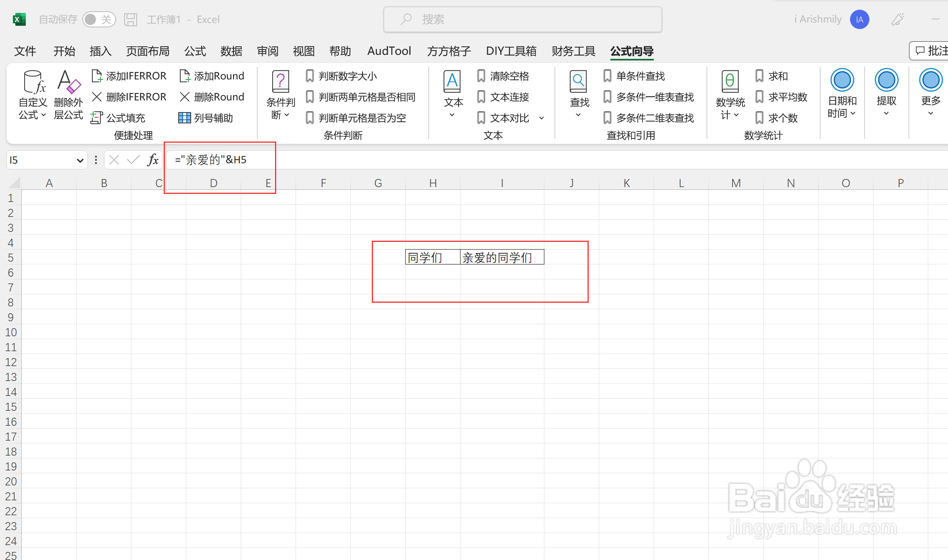Click the 条件判断 question-mark book icon
This screenshot has width=948, height=560.
[281, 81]
